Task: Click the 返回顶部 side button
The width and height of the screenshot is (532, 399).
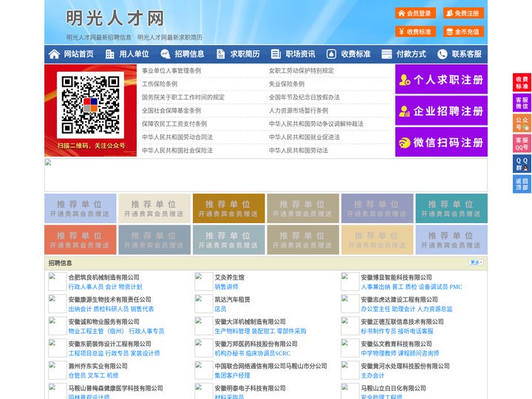Action: coord(522,184)
